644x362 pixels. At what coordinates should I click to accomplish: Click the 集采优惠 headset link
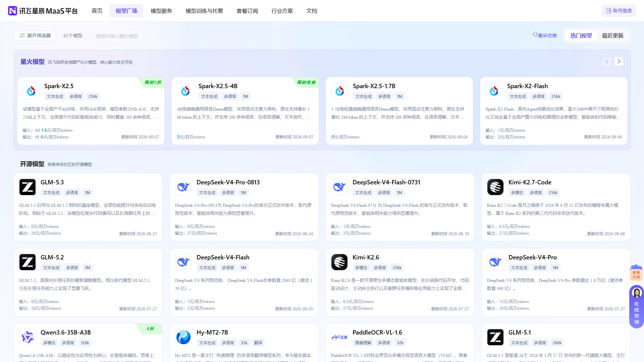(545, 35)
